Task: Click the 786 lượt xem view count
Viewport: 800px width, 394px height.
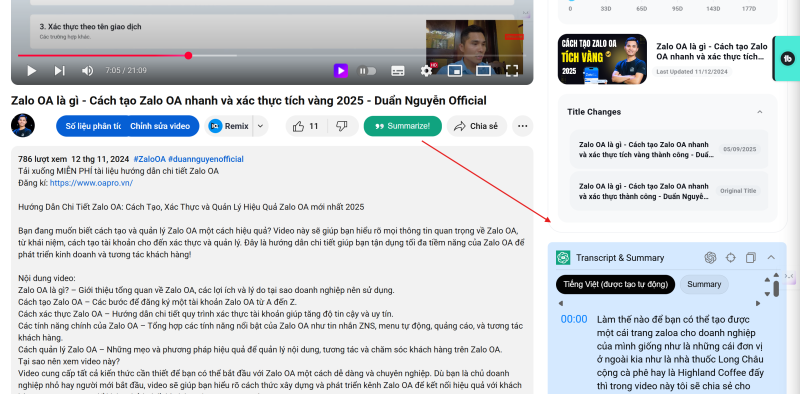Action: [42, 159]
